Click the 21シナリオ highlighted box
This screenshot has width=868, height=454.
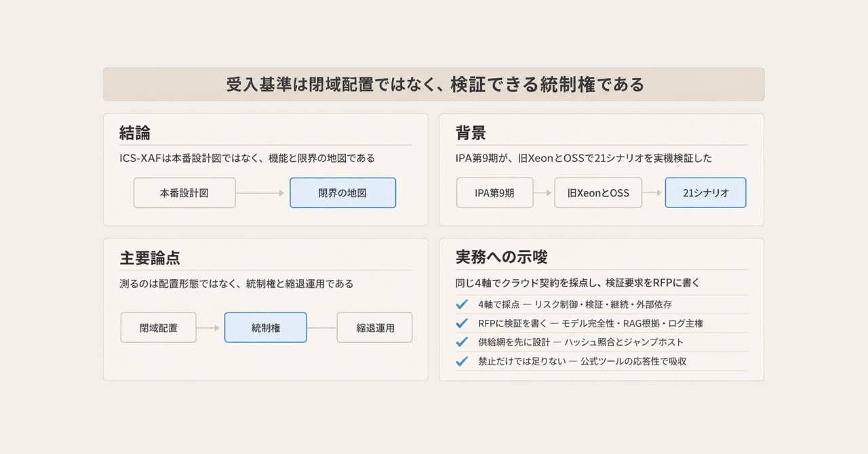pyautogui.click(x=705, y=192)
